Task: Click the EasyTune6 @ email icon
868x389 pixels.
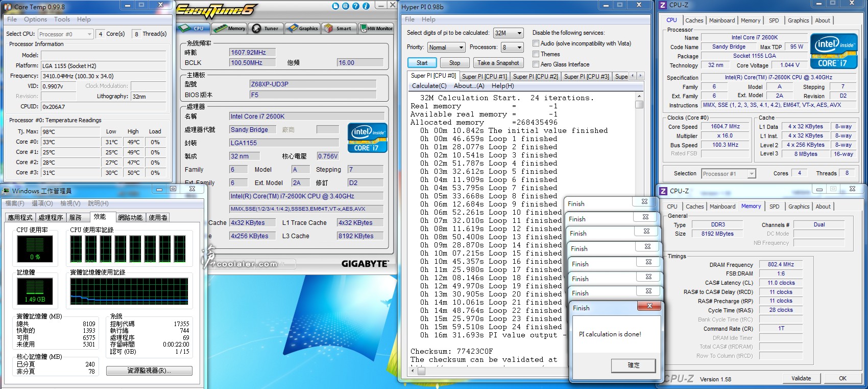Action: (346, 6)
